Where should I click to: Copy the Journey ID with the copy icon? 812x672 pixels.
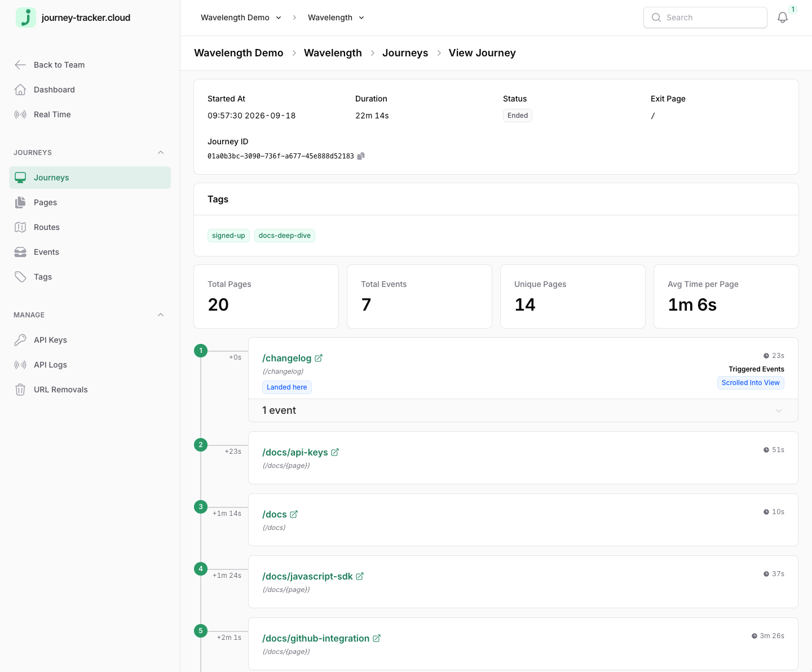click(361, 156)
